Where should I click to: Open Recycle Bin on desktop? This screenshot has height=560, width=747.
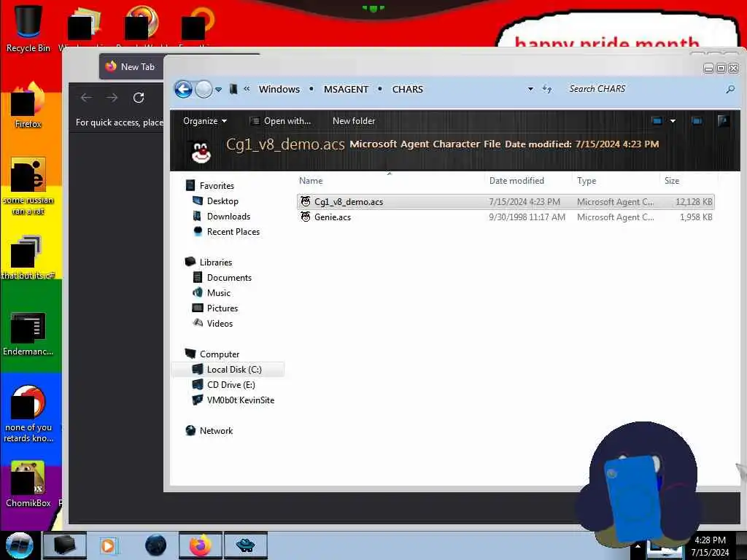click(x=28, y=28)
